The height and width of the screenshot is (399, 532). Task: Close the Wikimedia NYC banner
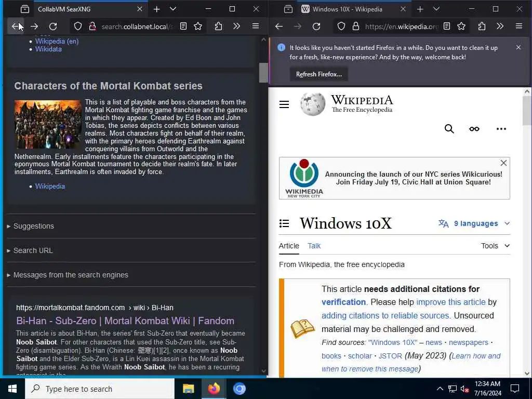[503, 163]
